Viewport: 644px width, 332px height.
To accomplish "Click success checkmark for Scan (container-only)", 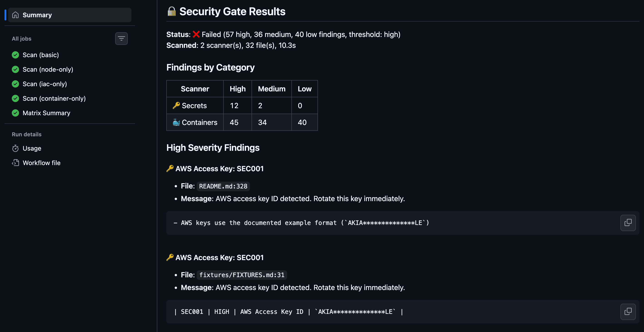I will [x=15, y=98].
